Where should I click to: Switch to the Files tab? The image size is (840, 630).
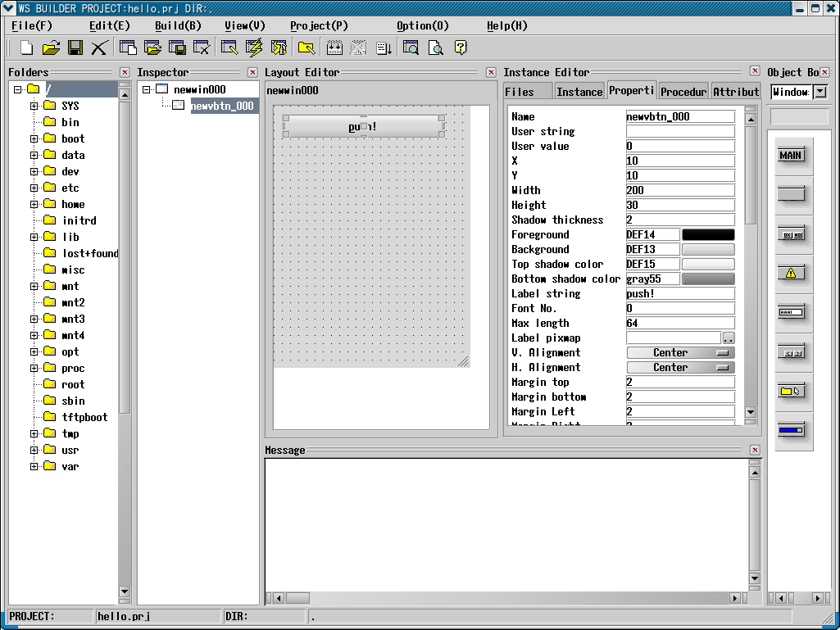(x=529, y=92)
